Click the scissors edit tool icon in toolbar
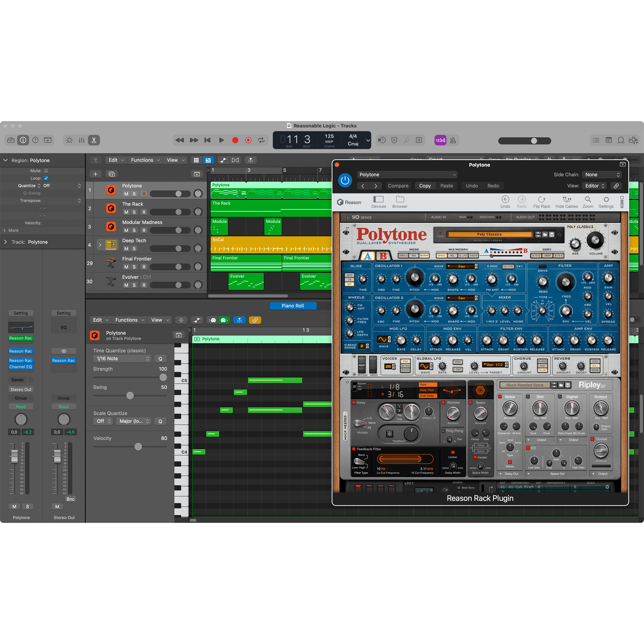The width and height of the screenshot is (644, 644). [94, 140]
